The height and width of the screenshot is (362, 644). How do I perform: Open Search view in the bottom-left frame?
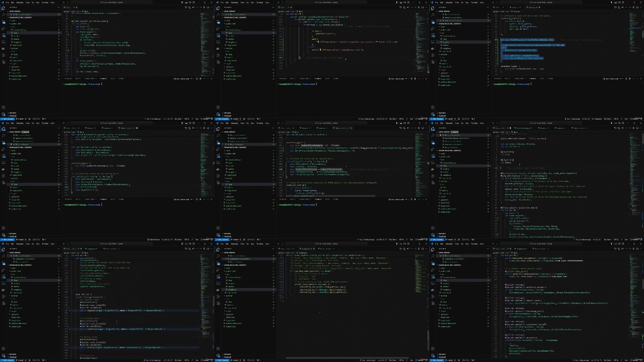tap(3, 256)
